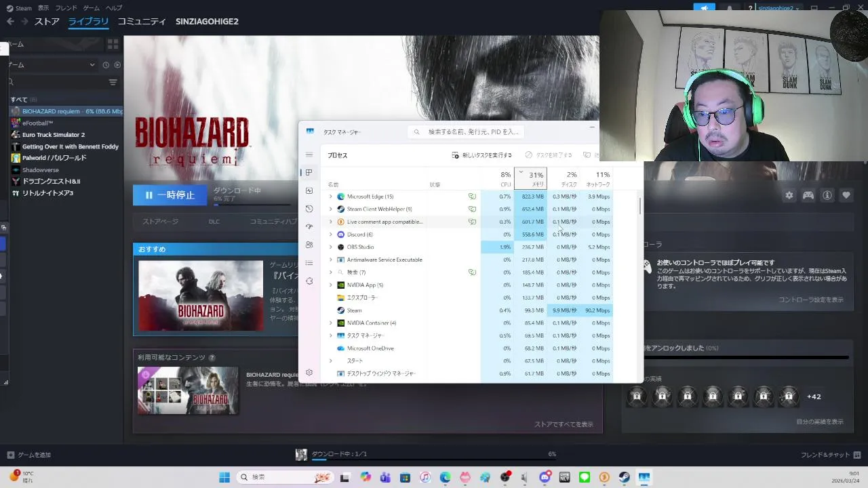Image resolution: width=868 pixels, height=488 pixels.
Task: Open フレンド&チャット in Steam
Action: [831, 455]
